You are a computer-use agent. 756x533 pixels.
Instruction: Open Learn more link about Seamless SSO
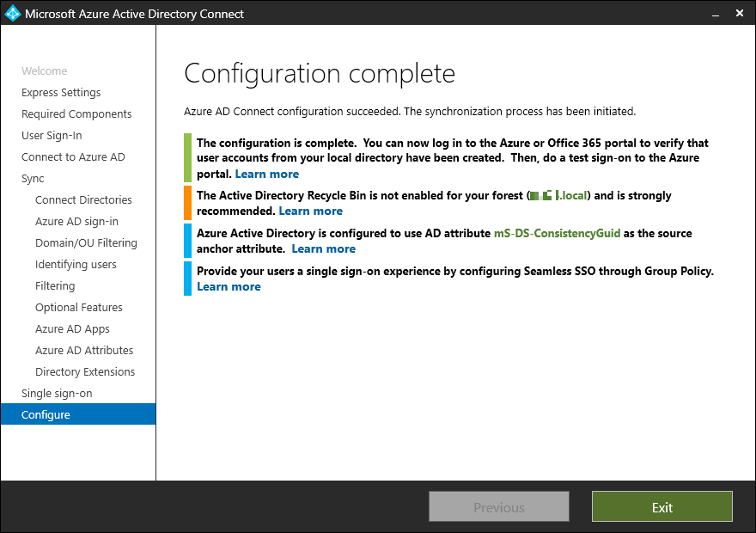[229, 286]
